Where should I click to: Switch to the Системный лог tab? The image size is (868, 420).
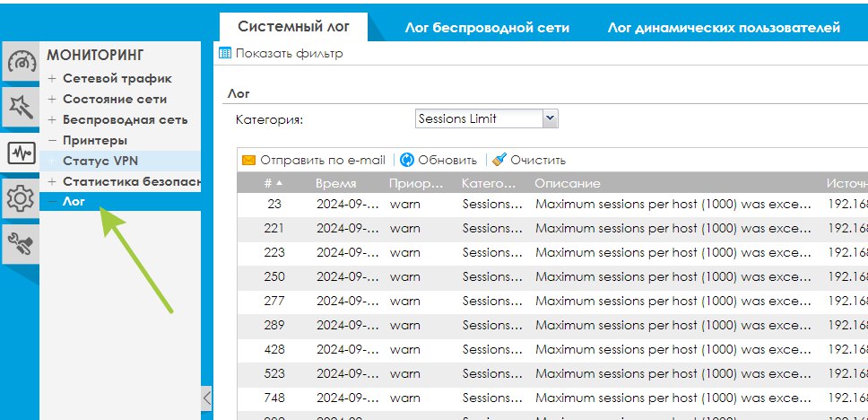click(293, 27)
